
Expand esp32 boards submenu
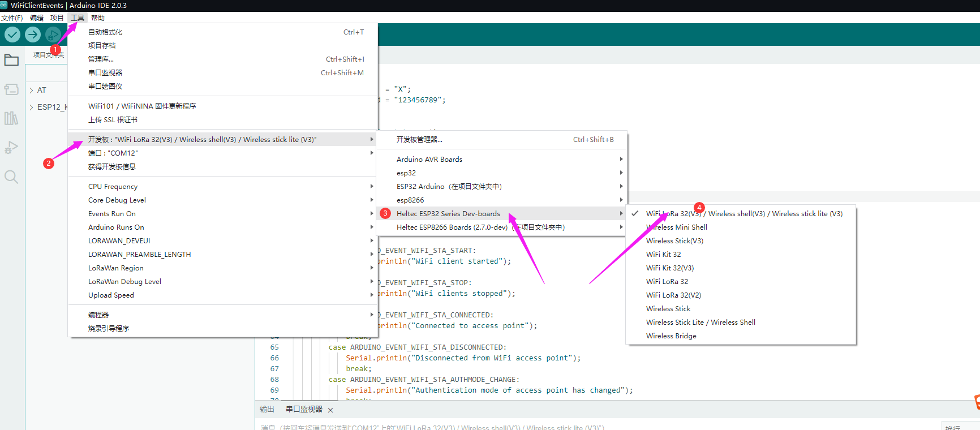502,173
